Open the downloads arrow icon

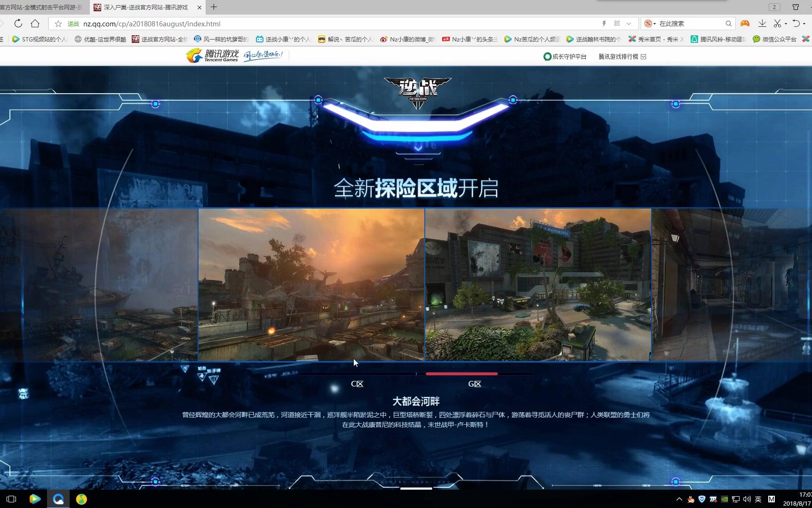coord(762,24)
